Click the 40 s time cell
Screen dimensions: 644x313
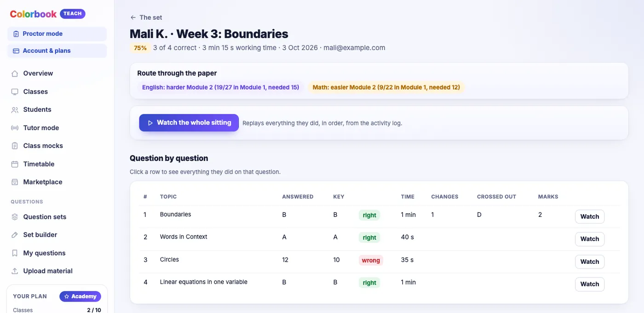(408, 237)
